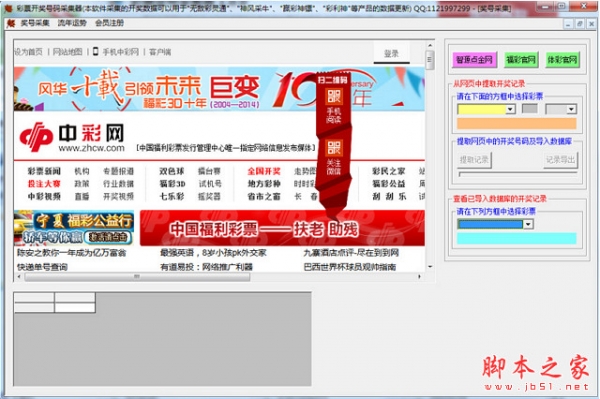Open 七乐彩 navigation link
600x399 pixels.
pos(172,197)
